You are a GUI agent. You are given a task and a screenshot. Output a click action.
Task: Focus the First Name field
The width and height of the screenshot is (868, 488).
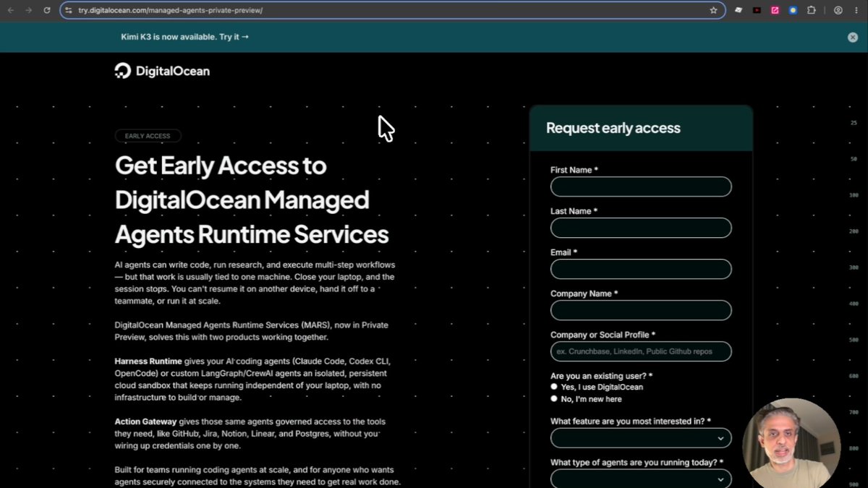click(641, 187)
